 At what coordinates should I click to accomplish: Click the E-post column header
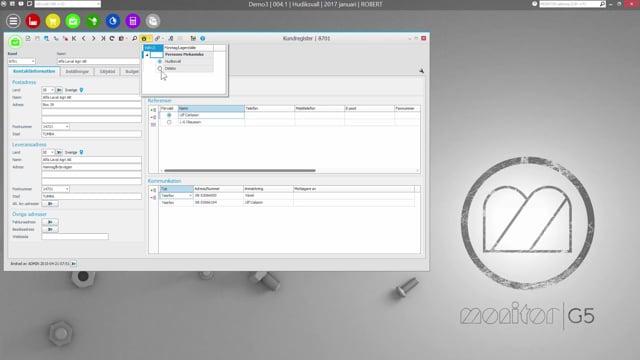pyautogui.click(x=369, y=109)
